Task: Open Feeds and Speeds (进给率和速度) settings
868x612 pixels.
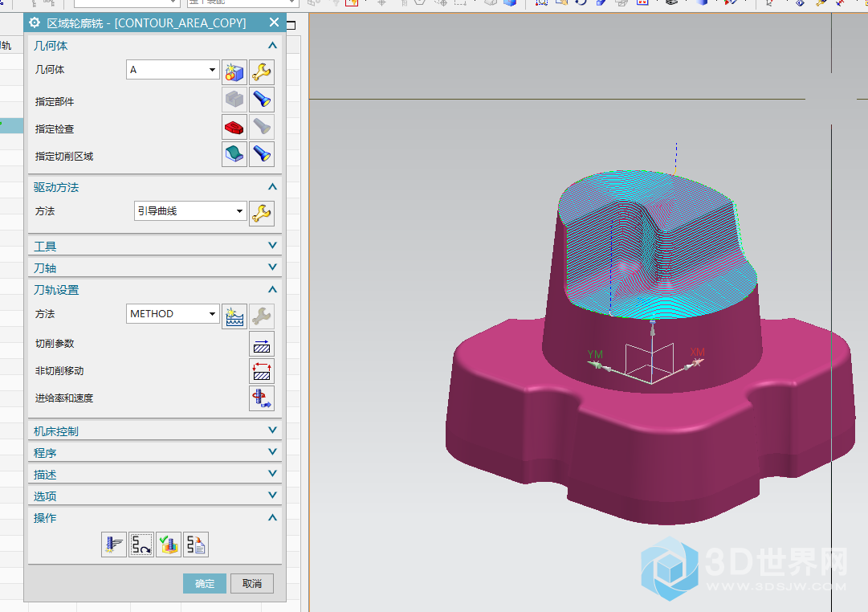Action: point(262,398)
